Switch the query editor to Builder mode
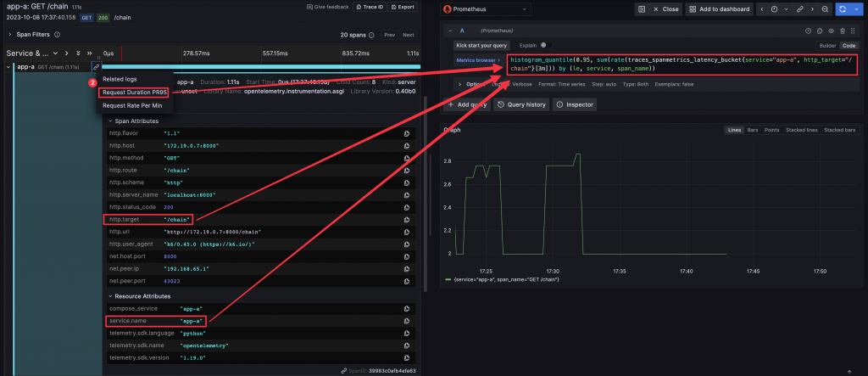This screenshot has height=376, width=868. 827,46
